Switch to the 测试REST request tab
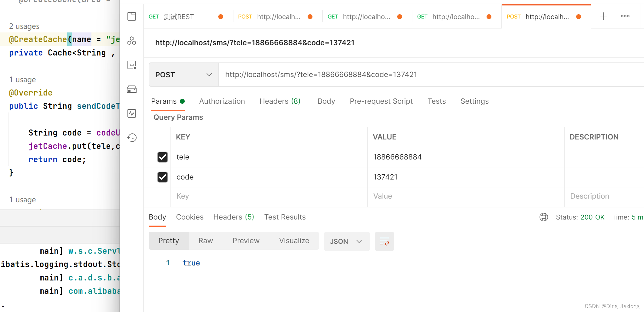Image resolution: width=644 pixels, height=312 pixels. point(188,17)
